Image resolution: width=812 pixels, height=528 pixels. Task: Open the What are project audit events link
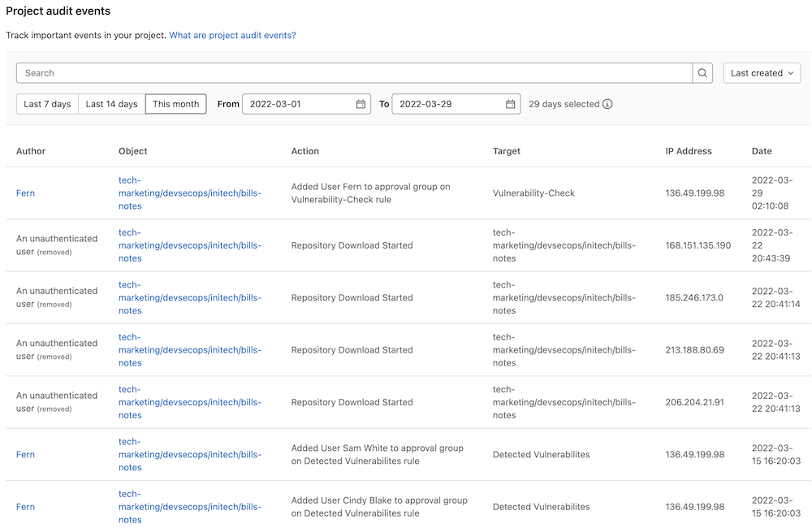[x=232, y=36]
